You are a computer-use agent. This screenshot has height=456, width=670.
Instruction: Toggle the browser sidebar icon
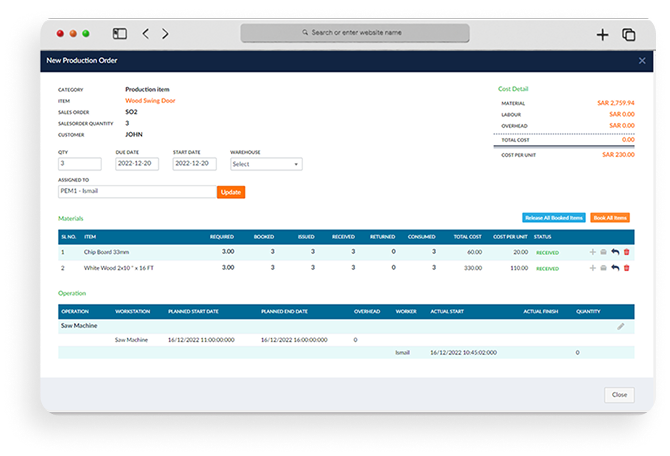coord(119,33)
